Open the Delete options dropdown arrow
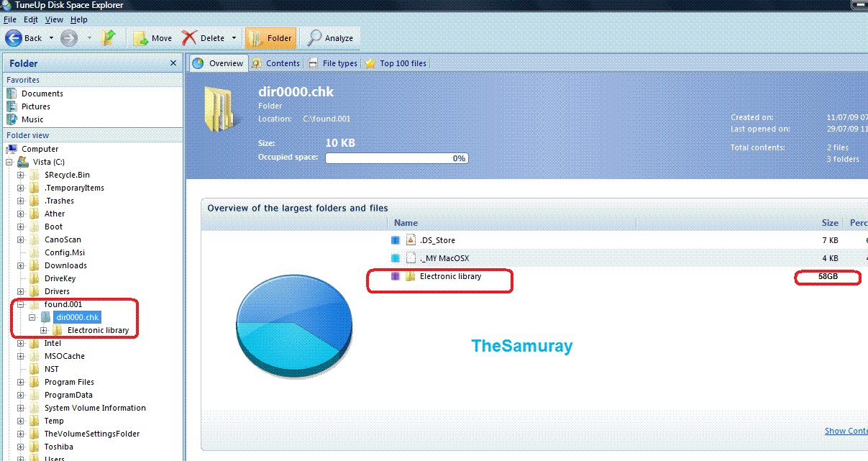This screenshot has height=461, width=868. 234,38
